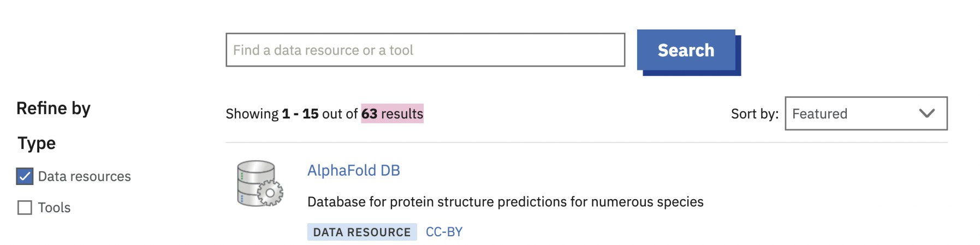Click the AlphaFold DB database icon
Viewport: 980px width, 245px height.
[260, 183]
